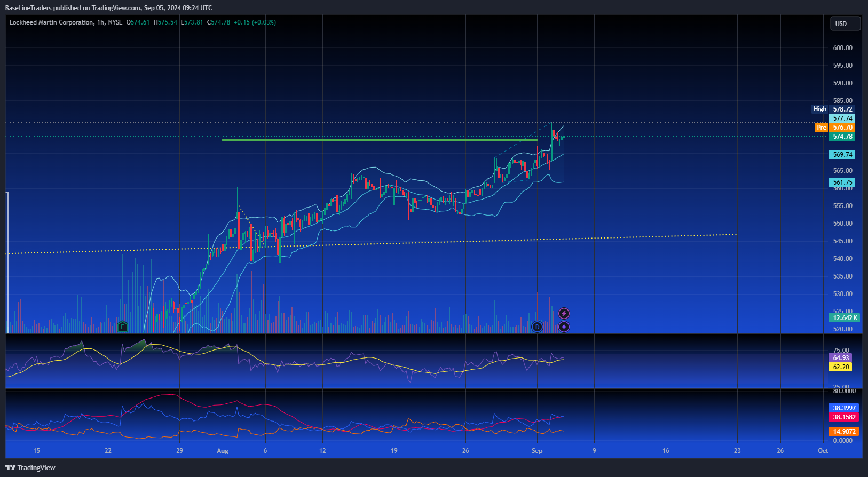
Task: Click the 16 date label on the time axis
Action: [x=666, y=451]
